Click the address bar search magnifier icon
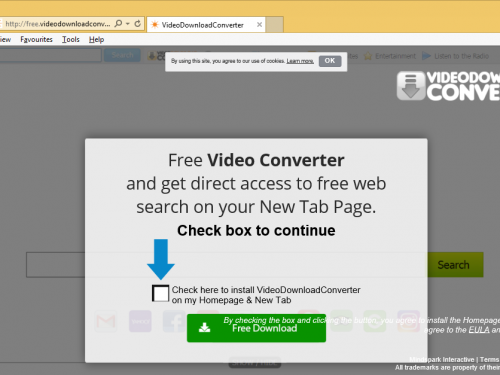This screenshot has height=375, width=500. pyautogui.click(x=118, y=24)
